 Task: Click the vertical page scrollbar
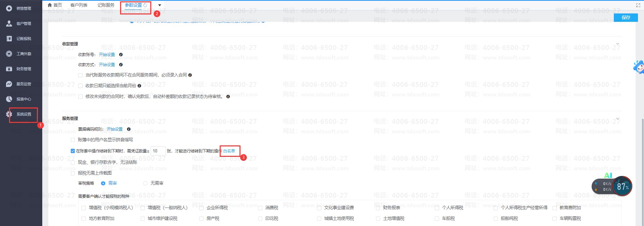click(x=642, y=172)
